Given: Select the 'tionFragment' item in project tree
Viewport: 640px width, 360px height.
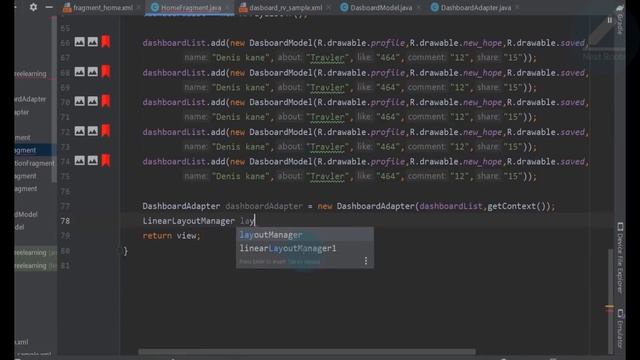Looking at the screenshot, I should point(34,163).
